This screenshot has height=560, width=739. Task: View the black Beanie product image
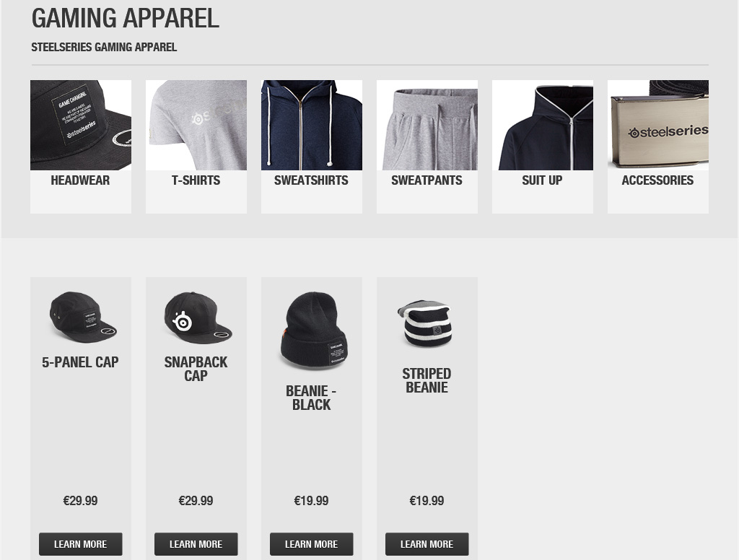click(x=313, y=330)
